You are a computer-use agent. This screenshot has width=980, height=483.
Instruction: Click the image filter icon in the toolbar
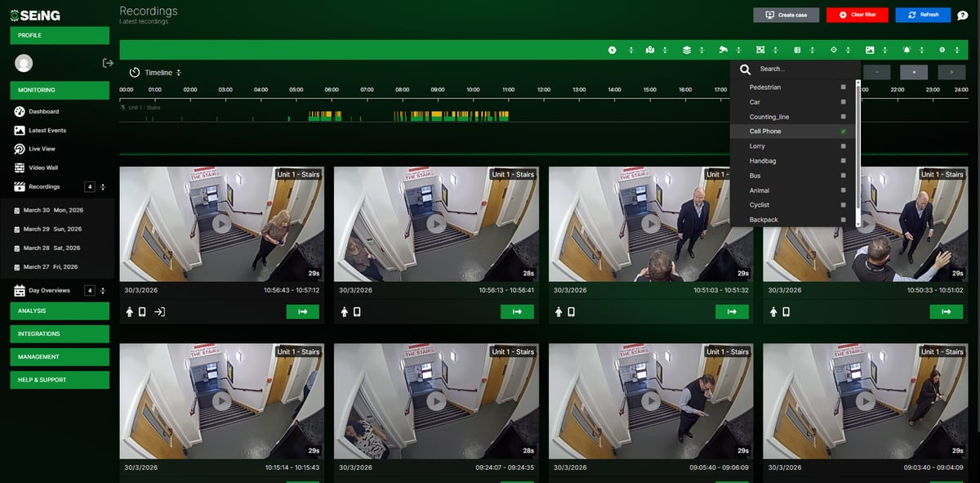[869, 50]
